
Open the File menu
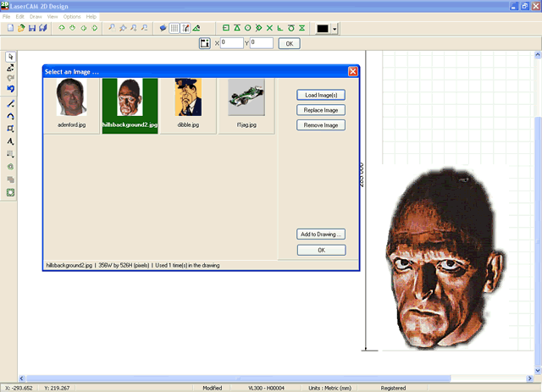6,17
